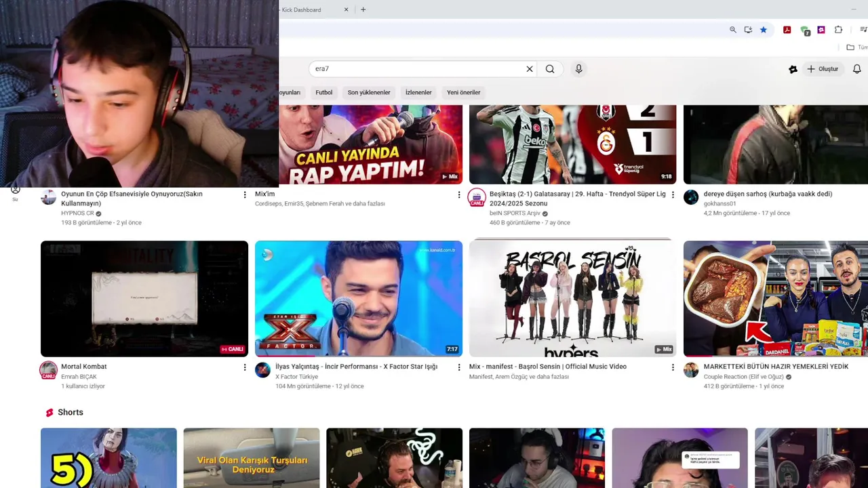Toggle the blue bookmark star
Screen dimensions: 868x488
tap(764, 30)
